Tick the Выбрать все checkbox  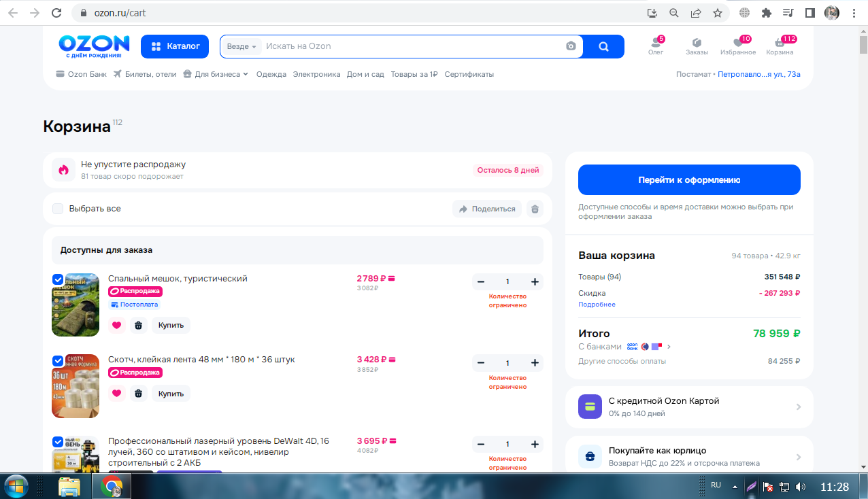coord(58,209)
